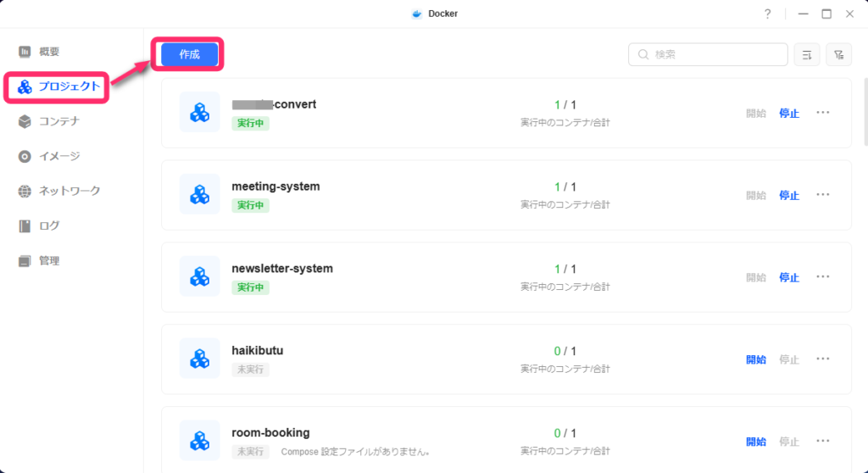
Task: Click the ログ book sidebar icon
Action: [25, 226]
